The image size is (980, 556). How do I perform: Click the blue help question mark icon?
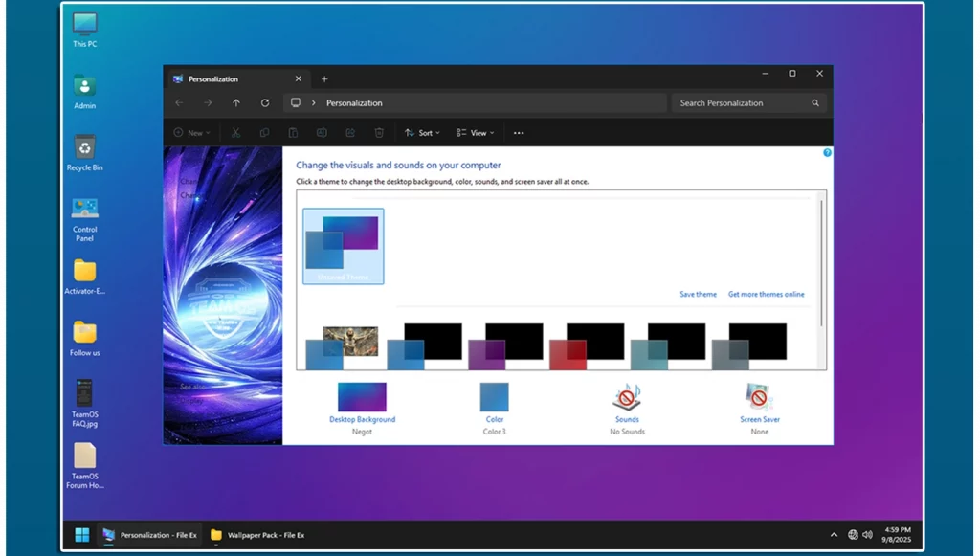pos(827,152)
